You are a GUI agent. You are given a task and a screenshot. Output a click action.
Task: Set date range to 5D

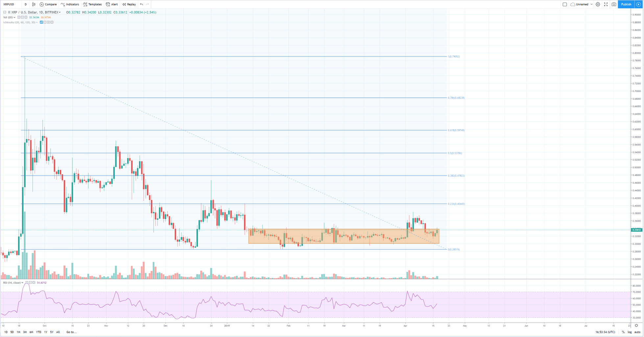pos(12,332)
